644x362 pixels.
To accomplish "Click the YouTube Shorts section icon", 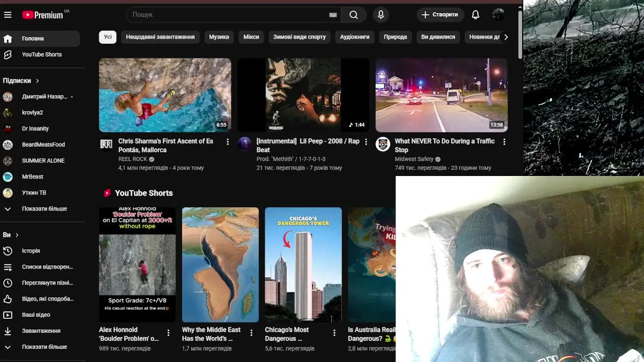I will 107,193.
